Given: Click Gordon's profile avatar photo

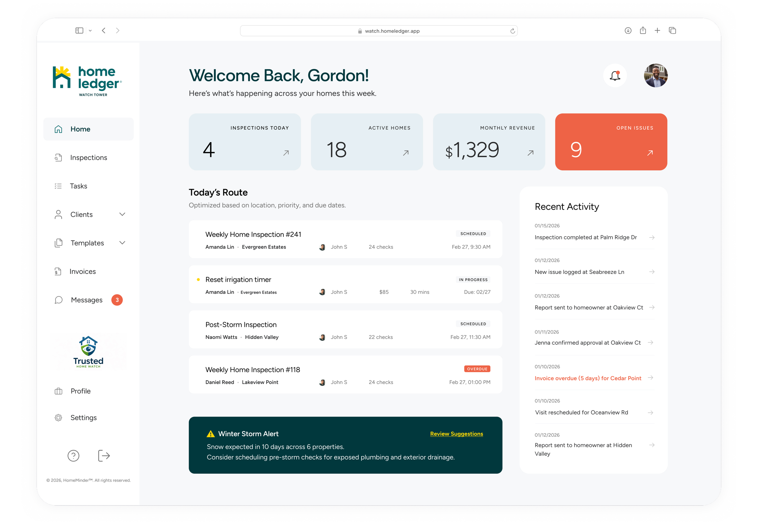Looking at the screenshot, I should pos(655,76).
